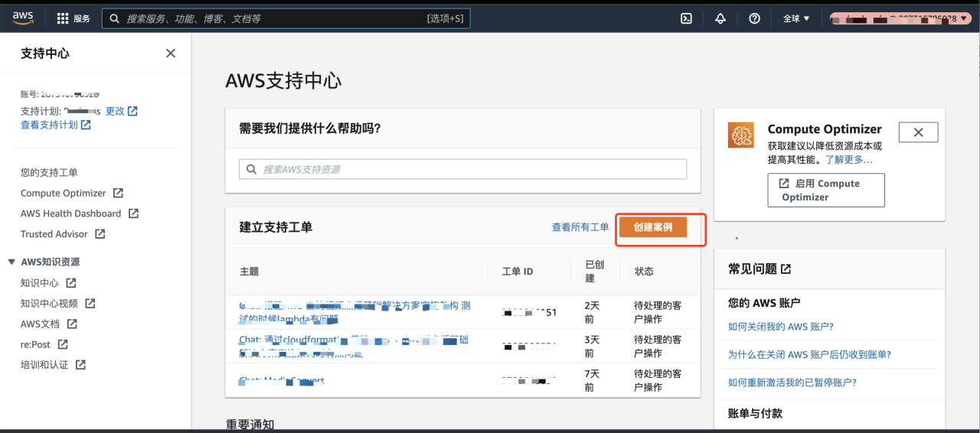Open the case created 7天前
This screenshot has width=980, height=433.
282,380
